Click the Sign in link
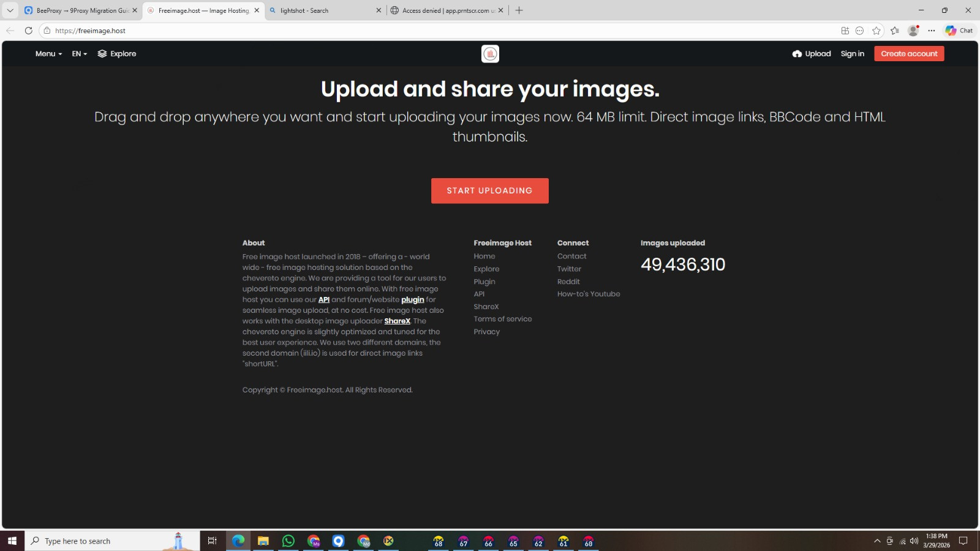Screen dimensions: 980x551 [x=853, y=54]
